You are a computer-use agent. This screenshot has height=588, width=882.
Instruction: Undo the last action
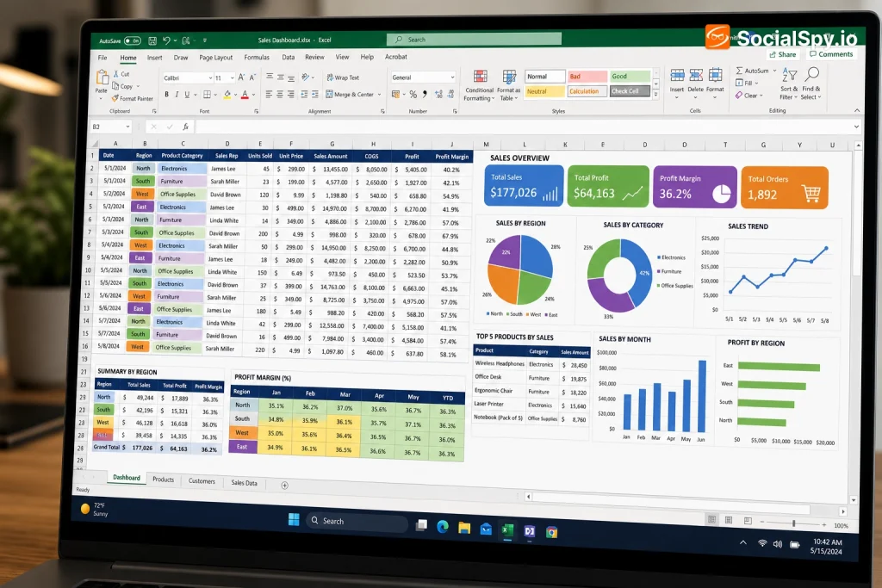pyautogui.click(x=166, y=40)
